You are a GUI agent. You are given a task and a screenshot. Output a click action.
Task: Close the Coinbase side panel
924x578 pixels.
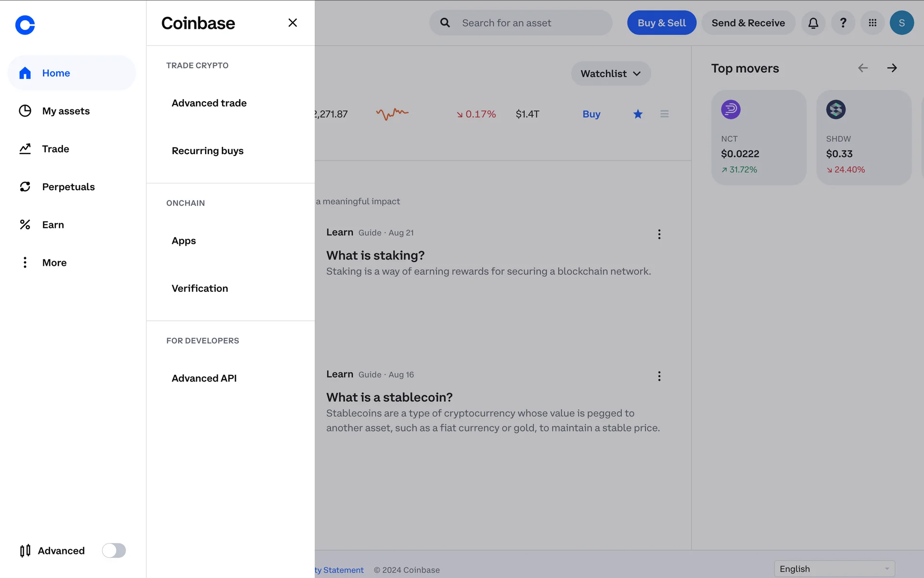pos(293,23)
